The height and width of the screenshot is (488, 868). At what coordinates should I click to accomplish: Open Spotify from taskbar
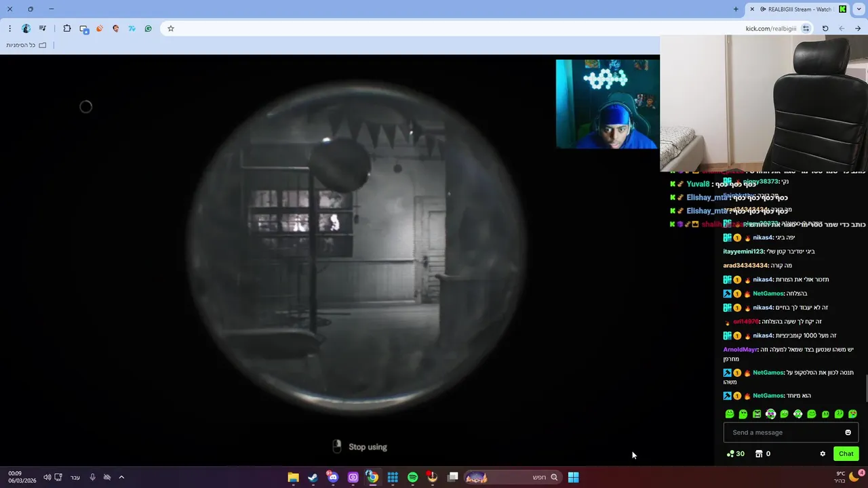tap(412, 477)
